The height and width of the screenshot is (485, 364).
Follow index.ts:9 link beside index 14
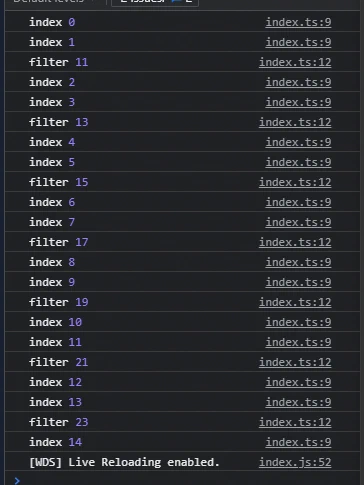(298, 442)
